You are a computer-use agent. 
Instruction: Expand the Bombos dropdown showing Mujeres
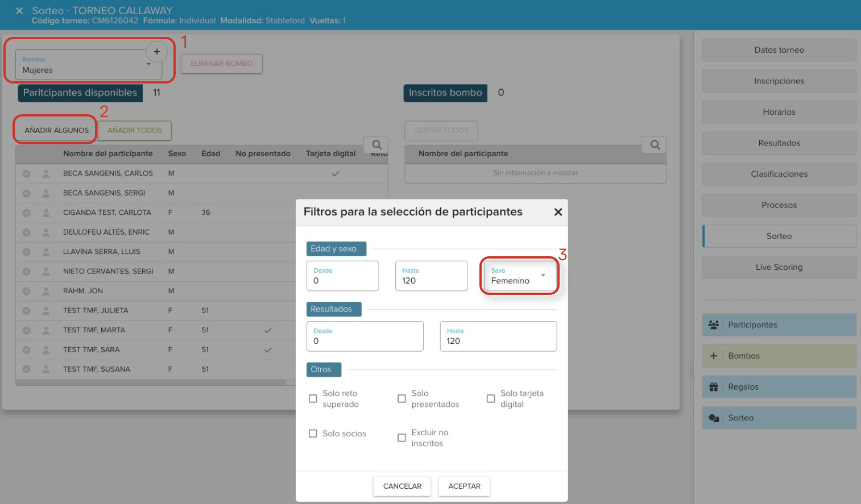(x=88, y=65)
